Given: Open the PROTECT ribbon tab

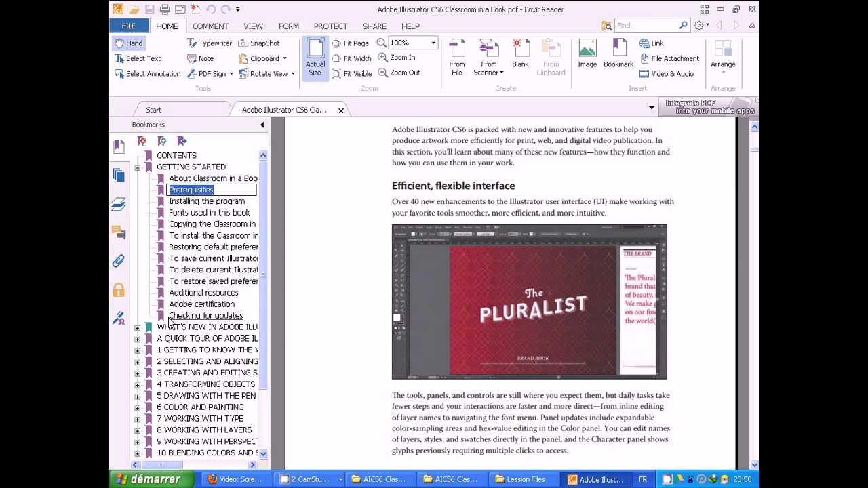Looking at the screenshot, I should pyautogui.click(x=330, y=26).
